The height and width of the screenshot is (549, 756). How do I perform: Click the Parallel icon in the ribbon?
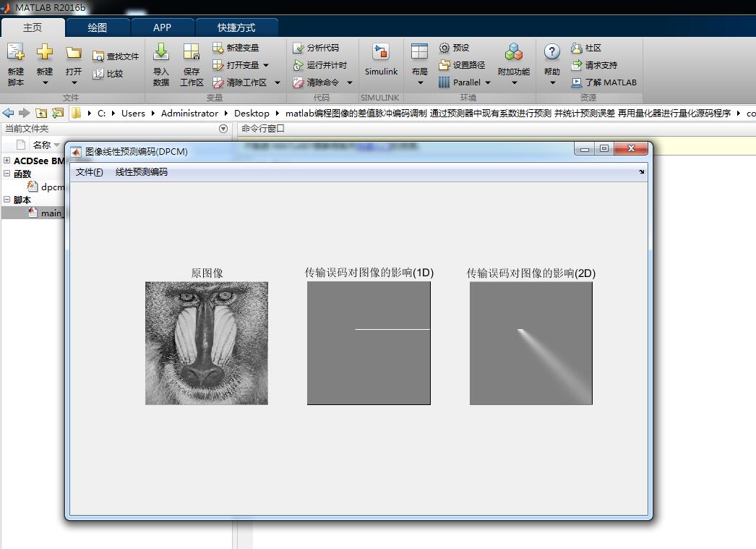[x=444, y=82]
